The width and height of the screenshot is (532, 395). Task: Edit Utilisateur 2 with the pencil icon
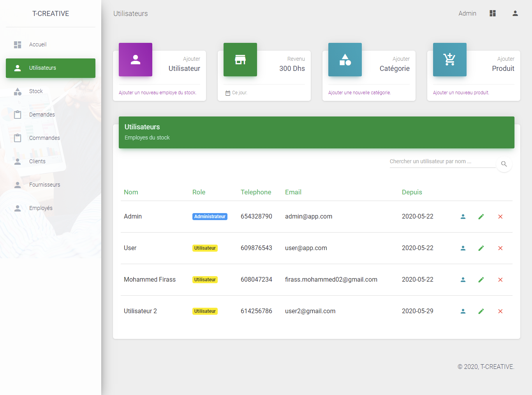coord(481,311)
